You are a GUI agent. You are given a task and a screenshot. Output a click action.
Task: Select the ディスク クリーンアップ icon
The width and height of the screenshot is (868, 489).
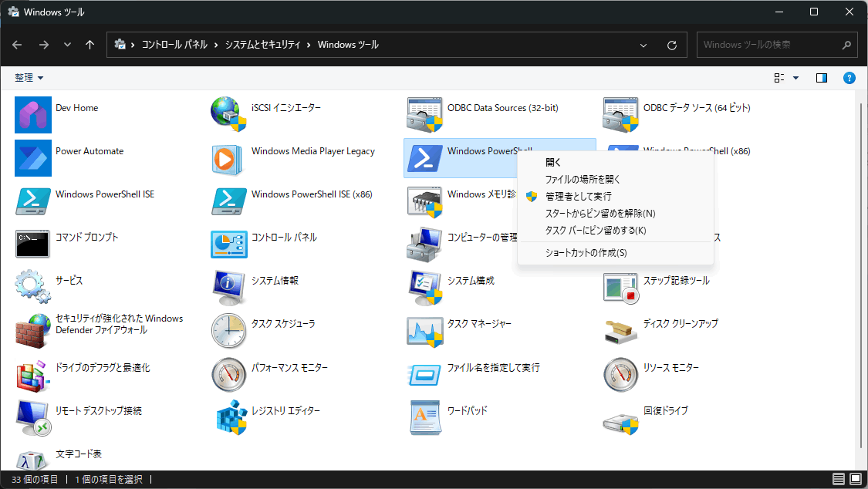coord(621,332)
